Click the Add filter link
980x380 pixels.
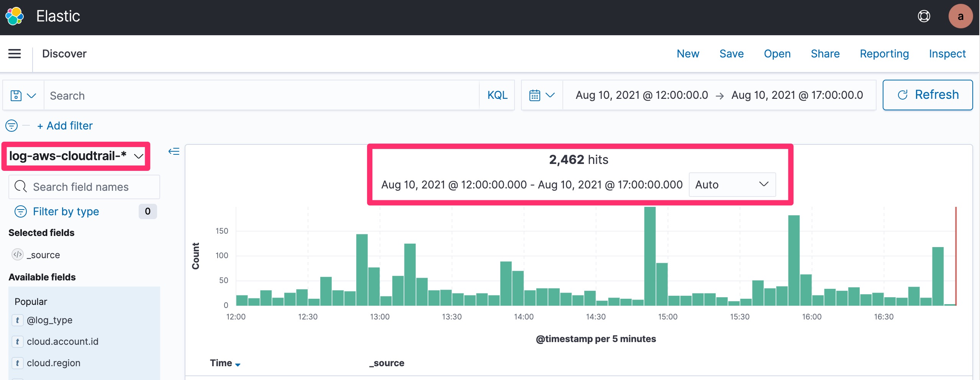(65, 126)
